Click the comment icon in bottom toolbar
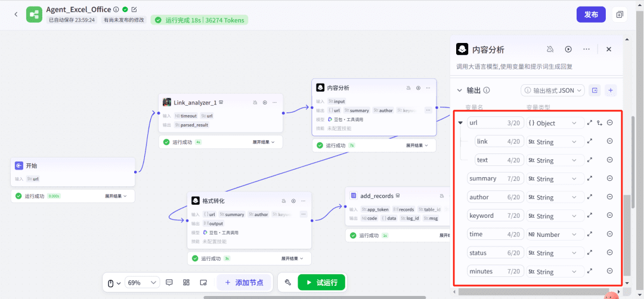The image size is (644, 299). click(169, 282)
